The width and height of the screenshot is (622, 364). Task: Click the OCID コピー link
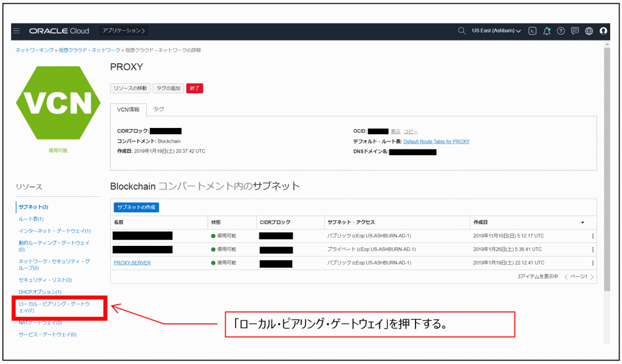pos(411,132)
